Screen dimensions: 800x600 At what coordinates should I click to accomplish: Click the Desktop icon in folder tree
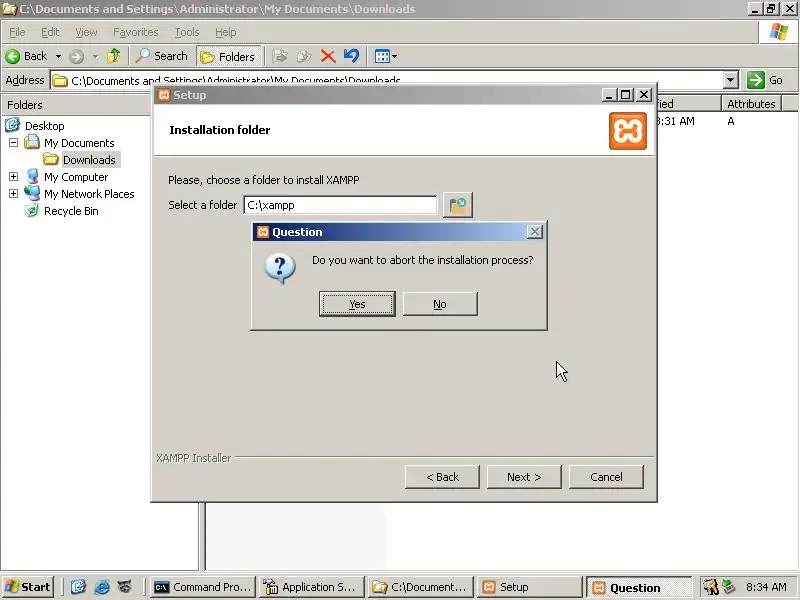13,126
